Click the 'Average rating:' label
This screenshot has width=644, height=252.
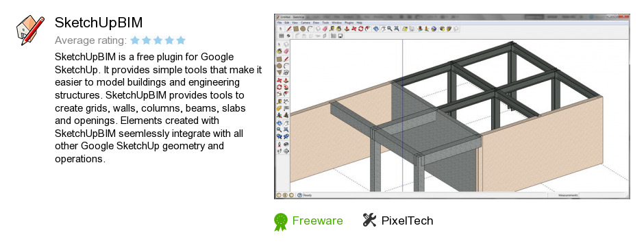90,40
